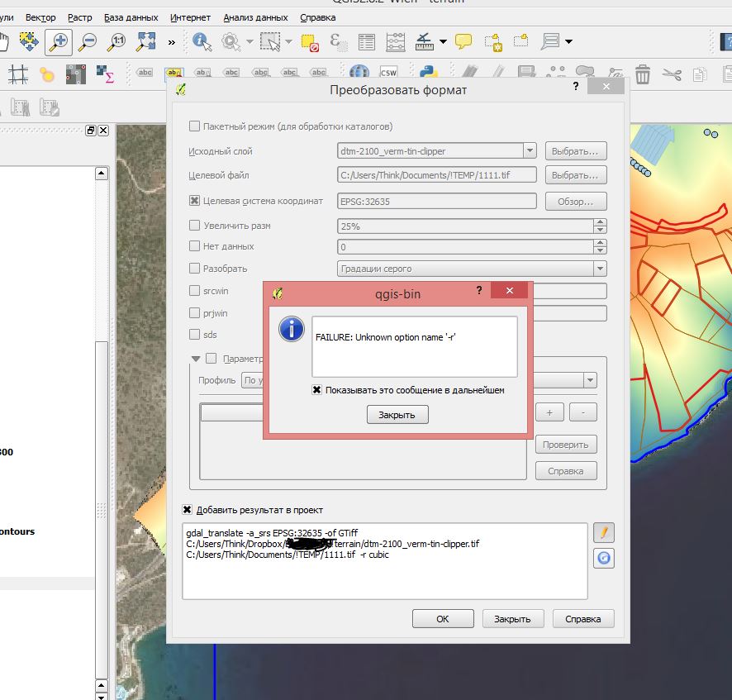
Task: Click the trash can delete icon
Action: (x=643, y=75)
